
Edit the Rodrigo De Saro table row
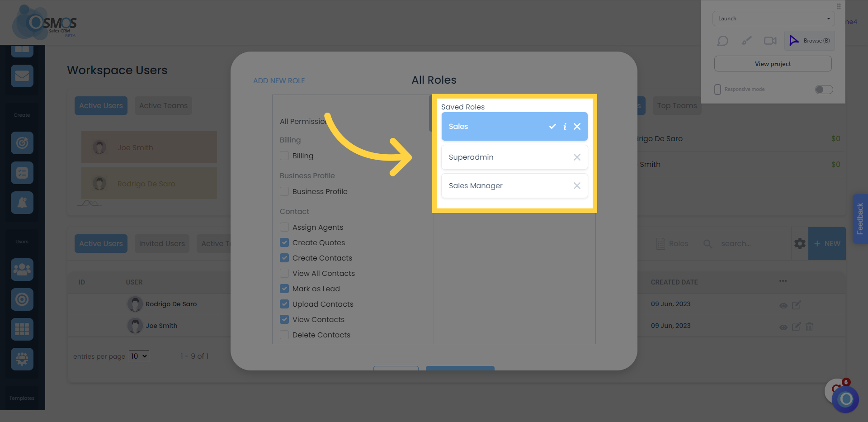coord(797,305)
